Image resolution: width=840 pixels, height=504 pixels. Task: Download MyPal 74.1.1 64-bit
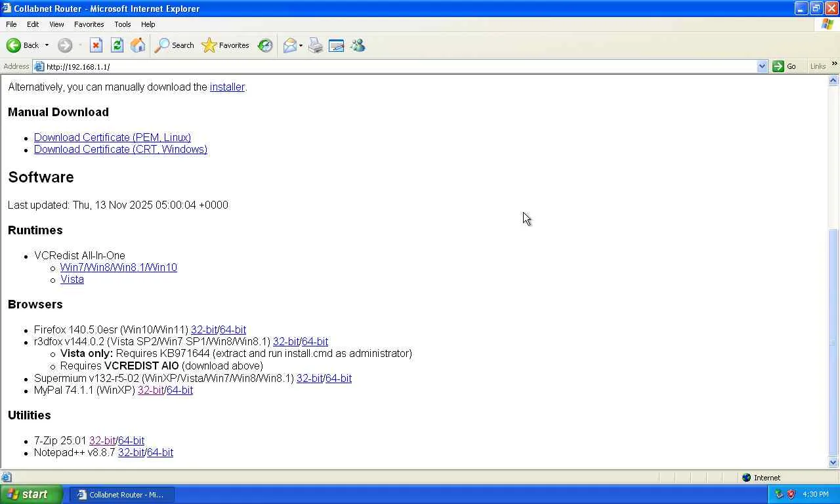180,390
